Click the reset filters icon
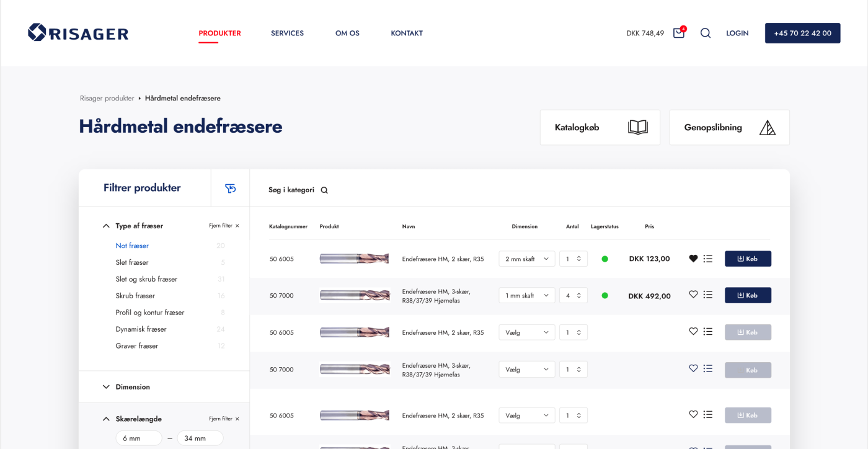The width and height of the screenshot is (868, 449). (231, 189)
